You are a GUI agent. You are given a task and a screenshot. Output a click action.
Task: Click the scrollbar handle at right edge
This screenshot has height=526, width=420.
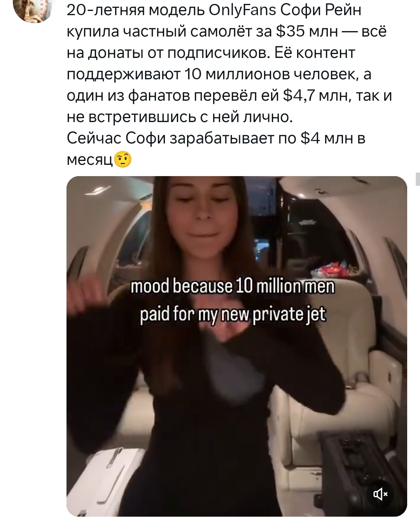[418, 178]
